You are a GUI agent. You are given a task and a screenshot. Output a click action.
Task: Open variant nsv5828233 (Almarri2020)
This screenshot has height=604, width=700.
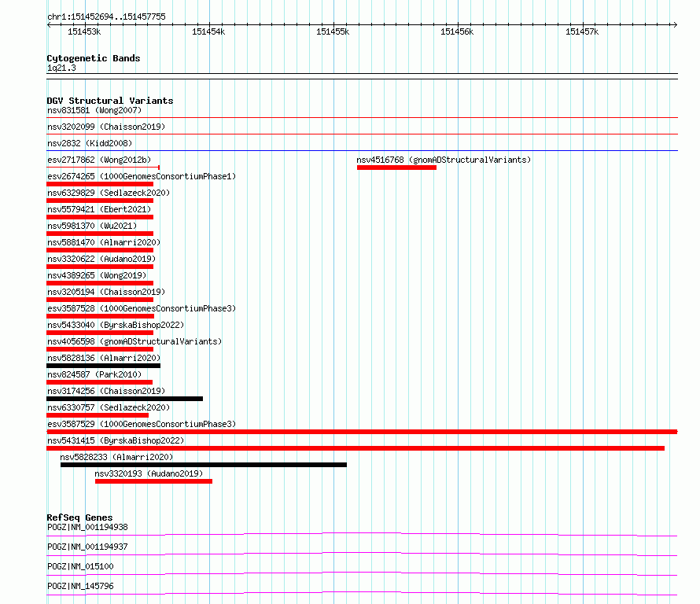tap(116, 457)
